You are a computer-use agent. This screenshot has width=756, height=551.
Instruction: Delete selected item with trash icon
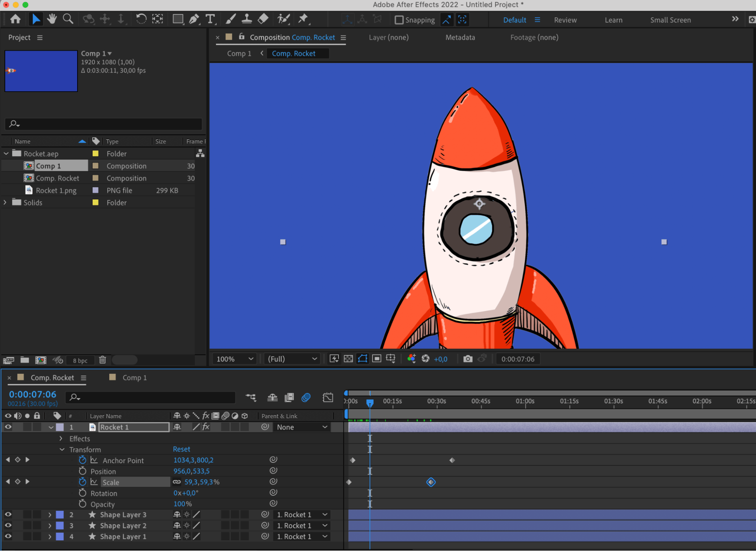point(102,360)
